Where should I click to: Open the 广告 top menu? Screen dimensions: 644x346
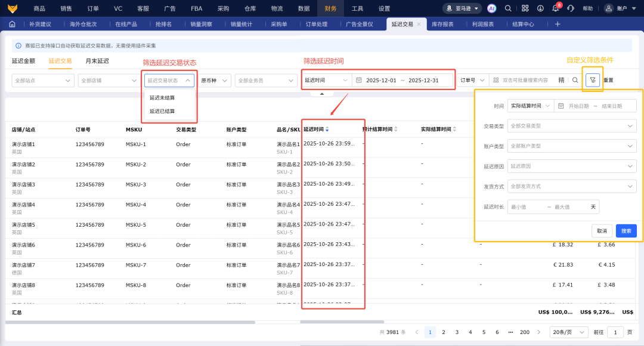click(x=170, y=8)
